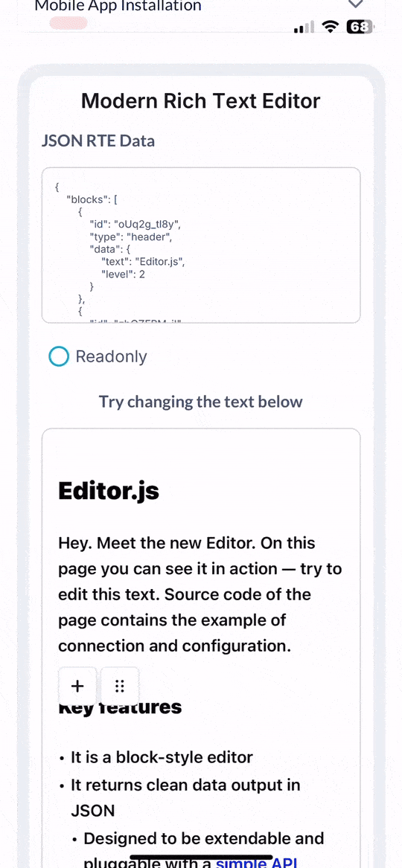Tap the home indicator bar at bottom

pos(201,858)
